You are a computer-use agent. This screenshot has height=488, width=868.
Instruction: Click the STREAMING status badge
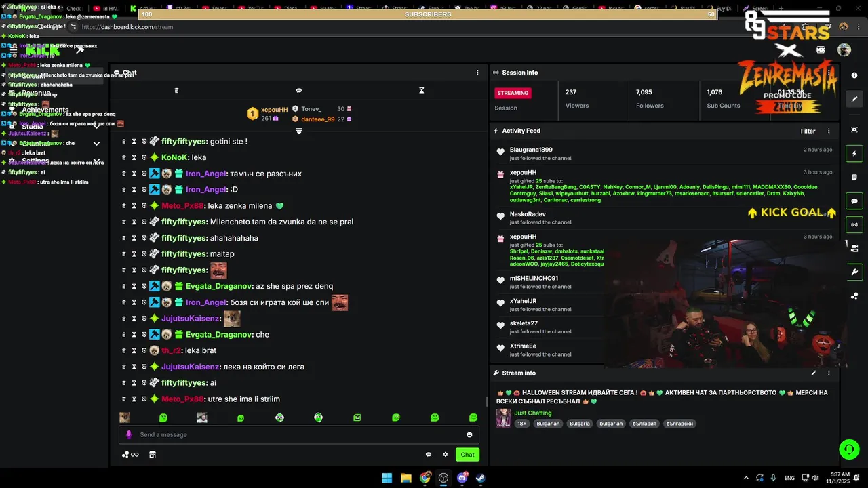513,93
